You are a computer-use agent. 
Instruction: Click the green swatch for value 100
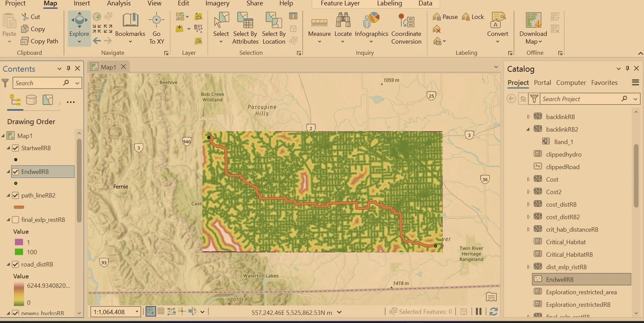(x=19, y=252)
